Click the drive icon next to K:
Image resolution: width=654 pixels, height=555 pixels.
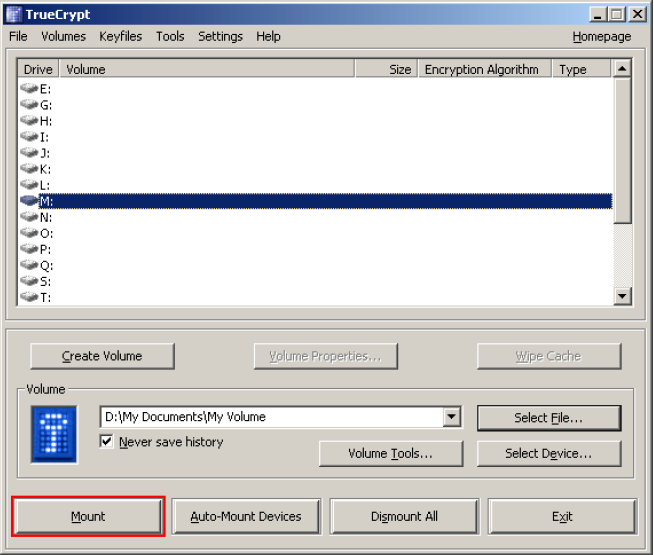tap(29, 168)
